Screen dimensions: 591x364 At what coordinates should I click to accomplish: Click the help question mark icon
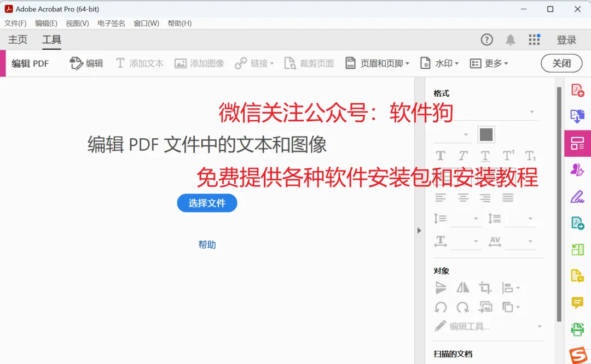tap(486, 39)
